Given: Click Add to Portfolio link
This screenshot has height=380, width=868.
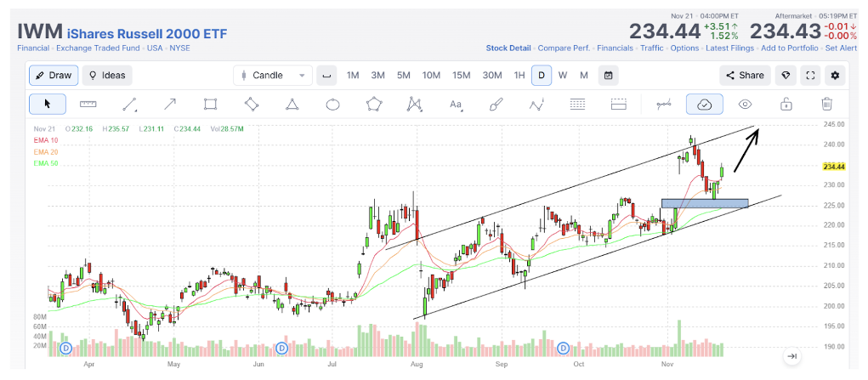Looking at the screenshot, I should tap(790, 48).
